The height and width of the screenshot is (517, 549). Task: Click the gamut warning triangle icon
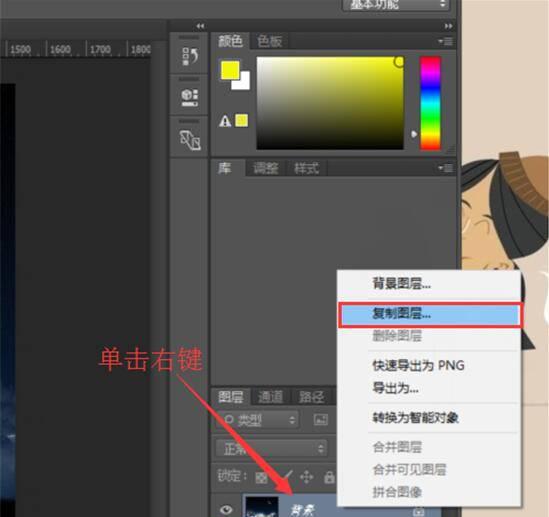[225, 121]
